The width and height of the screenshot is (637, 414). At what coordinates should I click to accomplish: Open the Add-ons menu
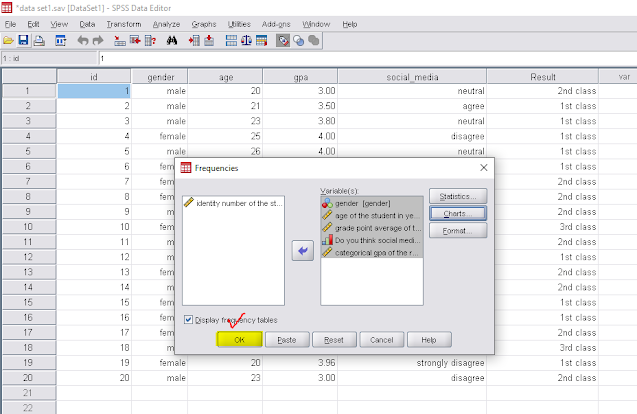pos(276,24)
